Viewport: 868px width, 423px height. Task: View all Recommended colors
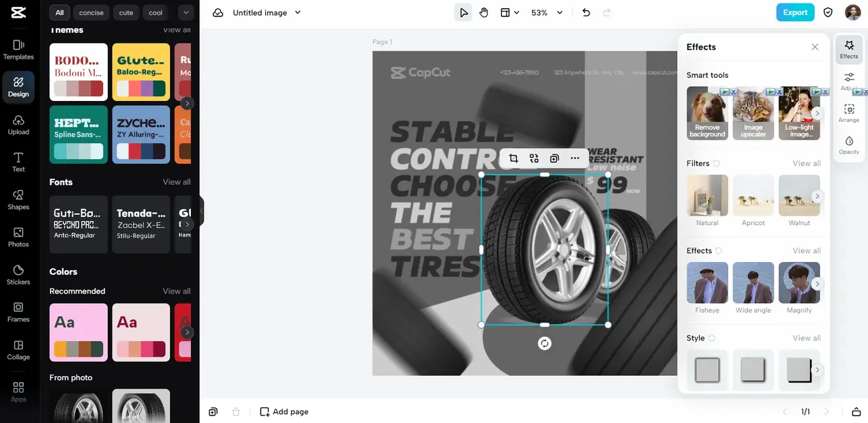pos(177,291)
